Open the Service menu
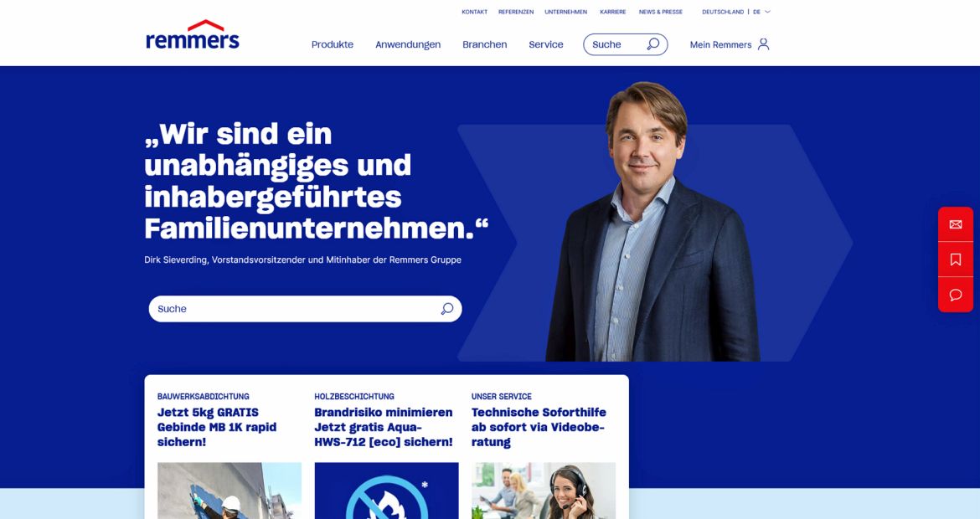980x519 pixels. (x=546, y=44)
